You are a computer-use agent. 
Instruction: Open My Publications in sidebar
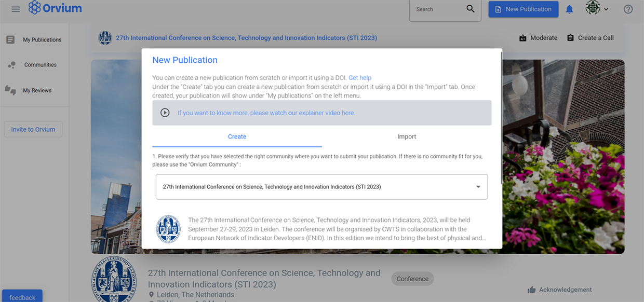coord(34,39)
